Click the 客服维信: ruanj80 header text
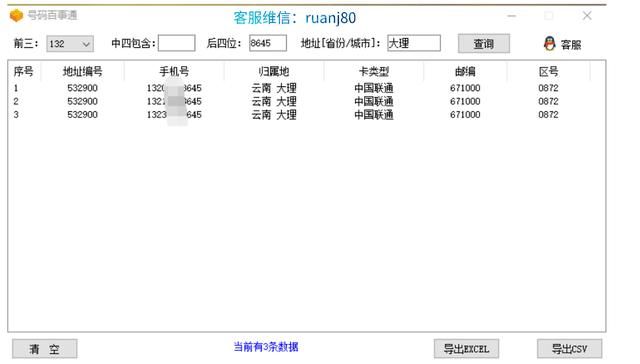This screenshot has height=364, width=640. click(x=295, y=18)
